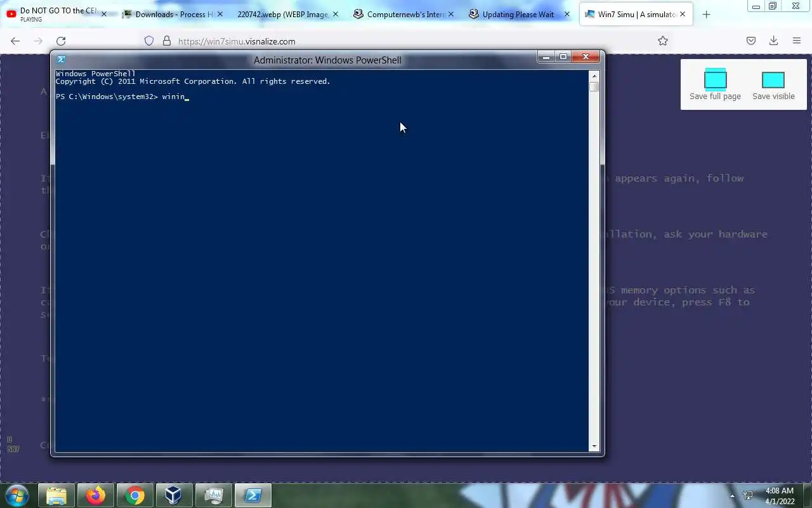Open the network tray icon

(x=748, y=495)
